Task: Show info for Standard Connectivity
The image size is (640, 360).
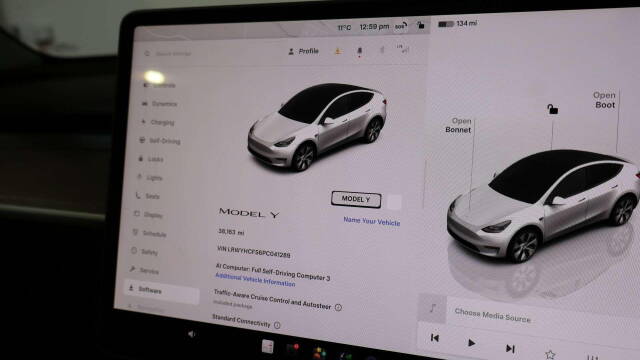Action: (277, 325)
